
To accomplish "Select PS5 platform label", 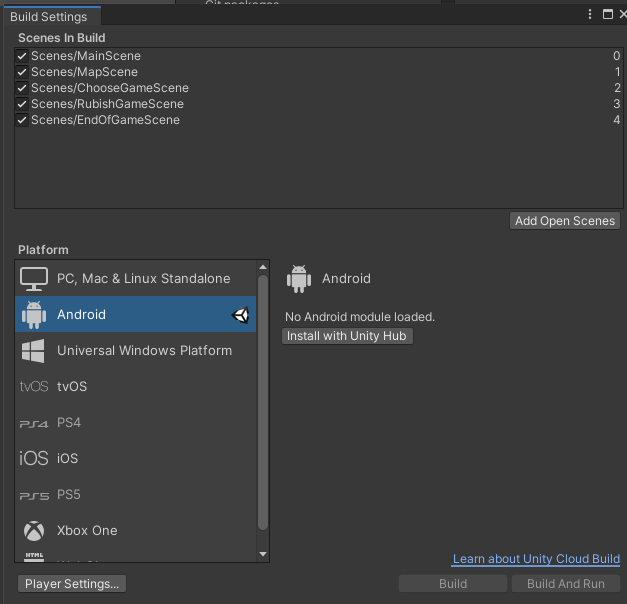I will point(69,495).
